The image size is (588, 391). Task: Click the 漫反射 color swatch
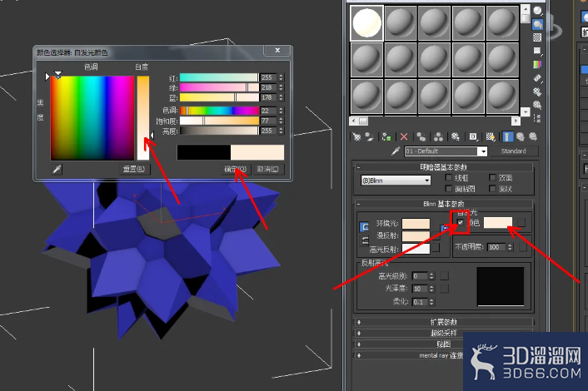click(x=416, y=236)
